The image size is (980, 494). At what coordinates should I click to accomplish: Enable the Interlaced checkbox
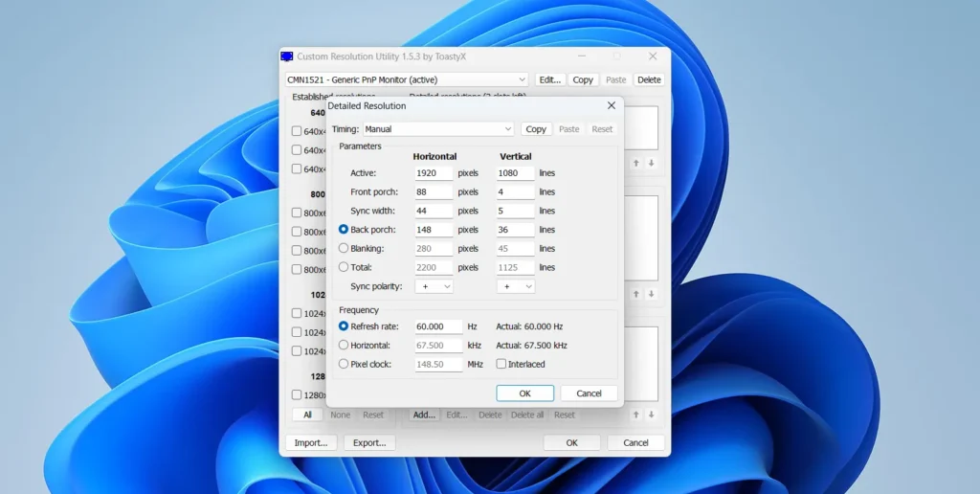(501, 364)
